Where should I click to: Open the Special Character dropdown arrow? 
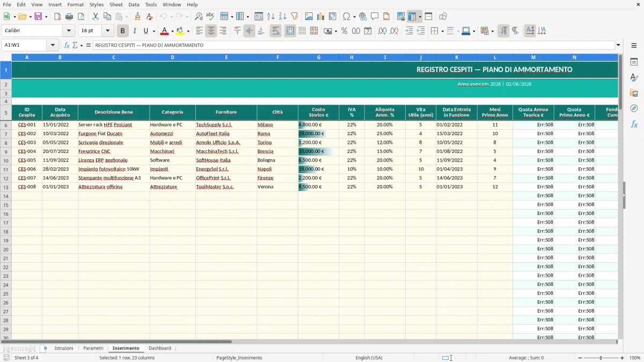354,17
